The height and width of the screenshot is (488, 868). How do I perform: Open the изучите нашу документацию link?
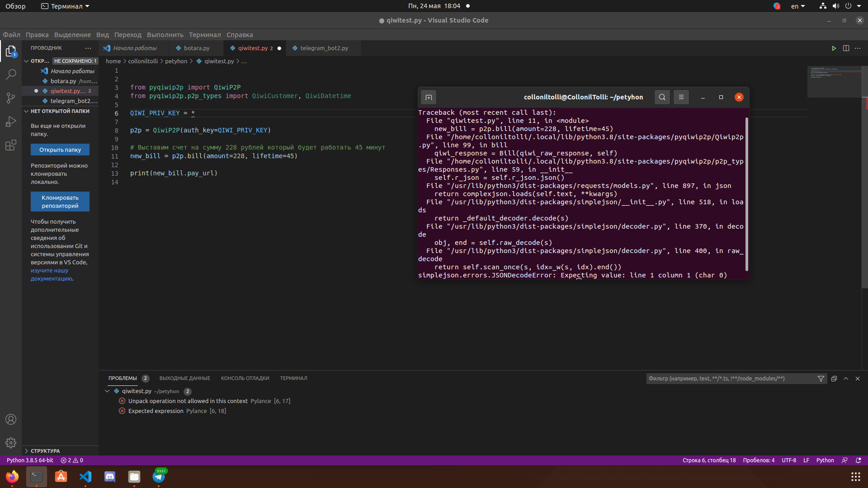click(51, 275)
